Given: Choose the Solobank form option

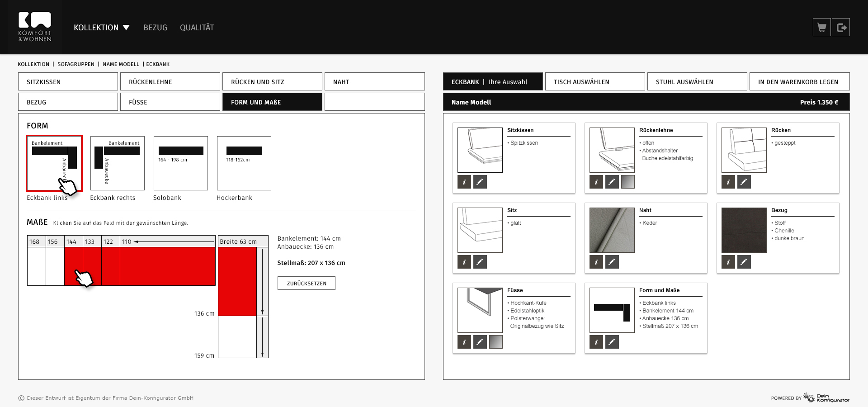Looking at the screenshot, I should pos(181,163).
